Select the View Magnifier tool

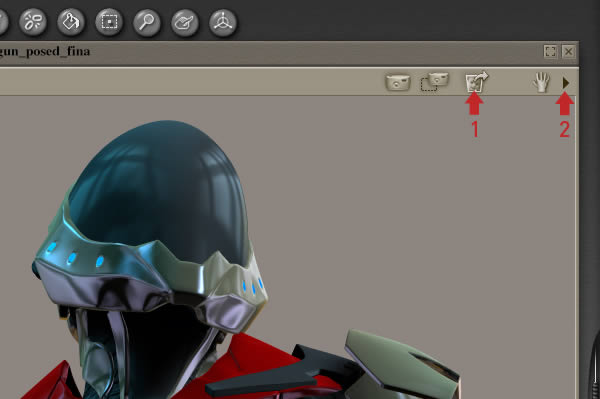[147, 22]
